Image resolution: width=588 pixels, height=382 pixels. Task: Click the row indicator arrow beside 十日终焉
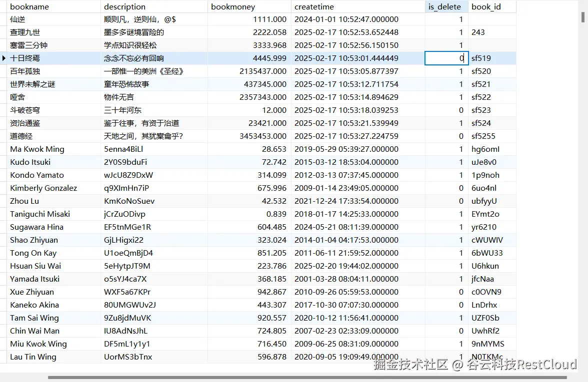pyautogui.click(x=3, y=58)
